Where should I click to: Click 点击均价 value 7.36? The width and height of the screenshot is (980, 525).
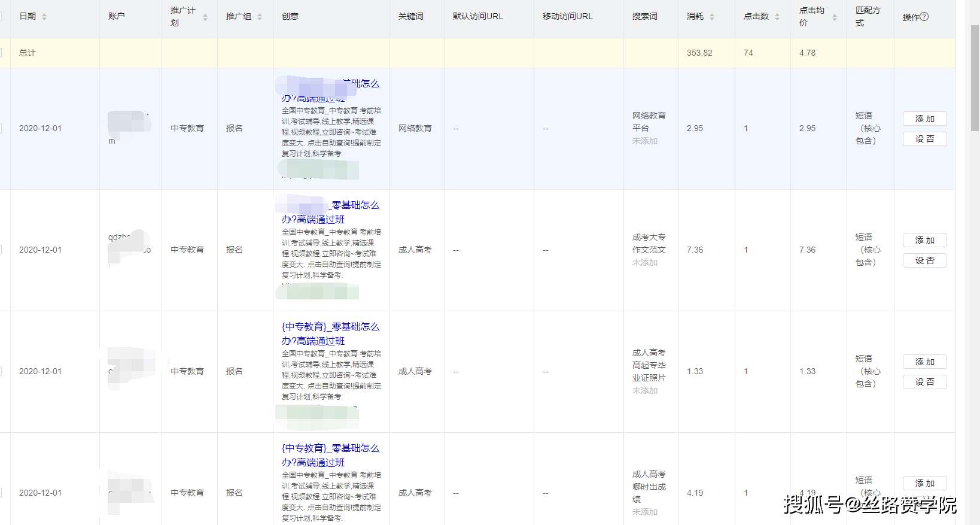(x=807, y=250)
